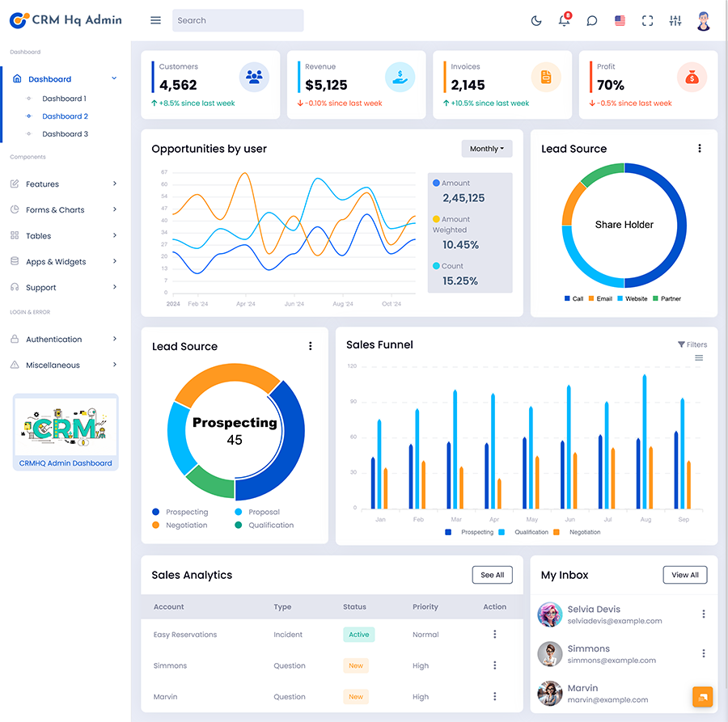Click the Customers people icon

tap(254, 77)
